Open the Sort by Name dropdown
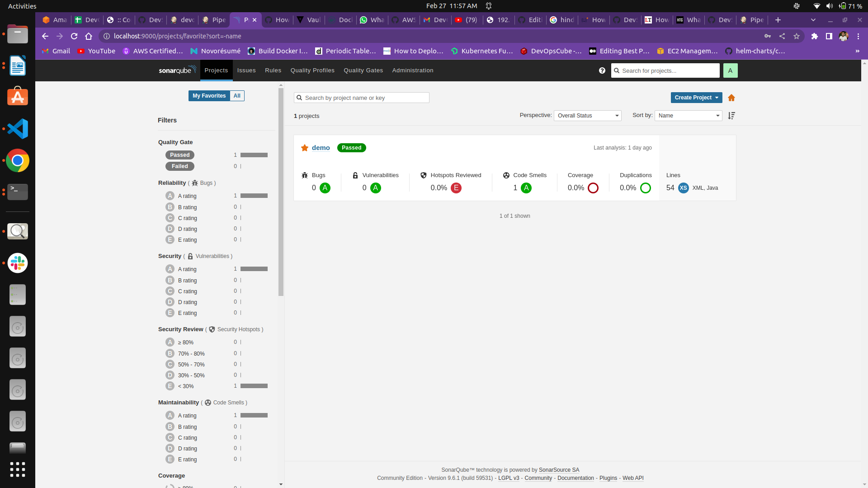The image size is (868, 488). (689, 116)
